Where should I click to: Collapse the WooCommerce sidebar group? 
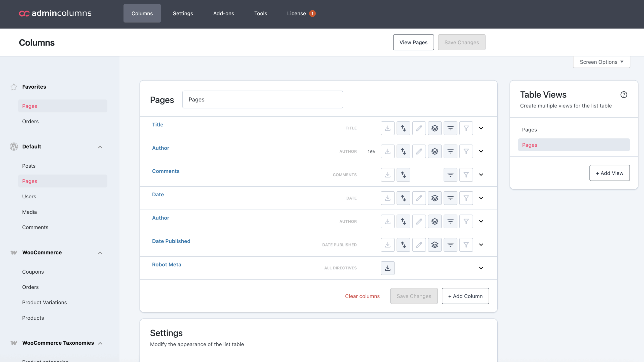[100, 253]
